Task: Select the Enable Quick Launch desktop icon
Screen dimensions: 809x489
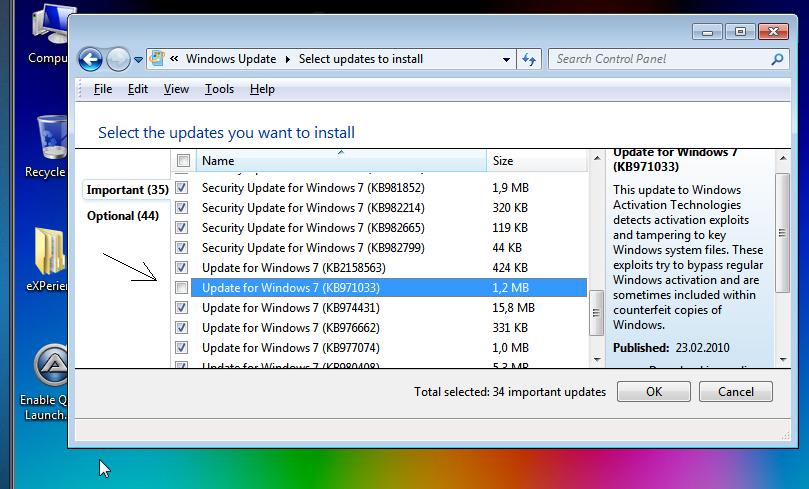Action: (45, 383)
